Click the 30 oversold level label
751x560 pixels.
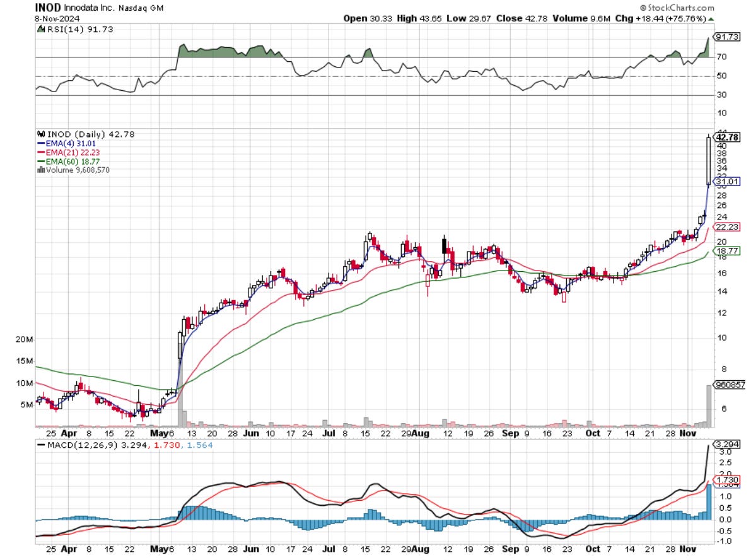pyautogui.click(x=721, y=95)
